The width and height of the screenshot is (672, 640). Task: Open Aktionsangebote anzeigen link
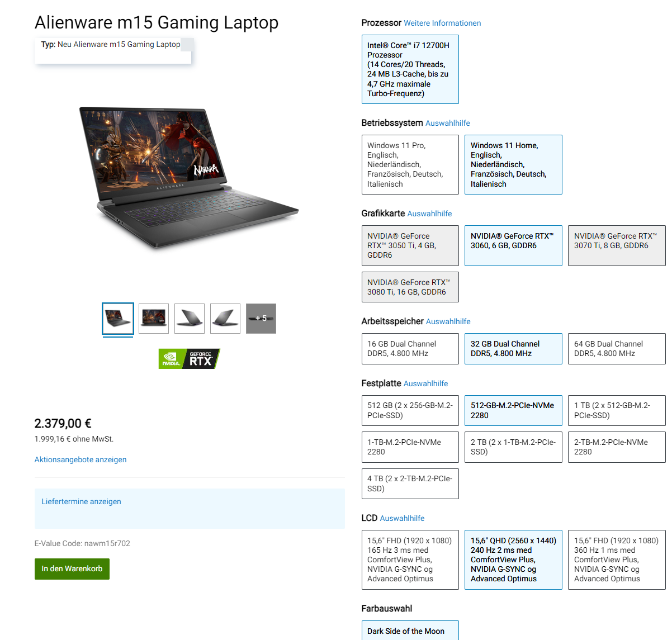click(81, 459)
